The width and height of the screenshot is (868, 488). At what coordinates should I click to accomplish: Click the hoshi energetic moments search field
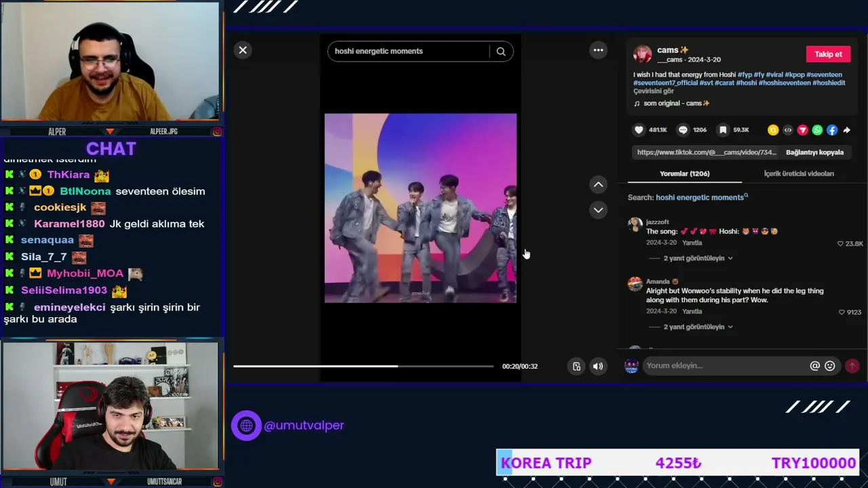pos(409,52)
